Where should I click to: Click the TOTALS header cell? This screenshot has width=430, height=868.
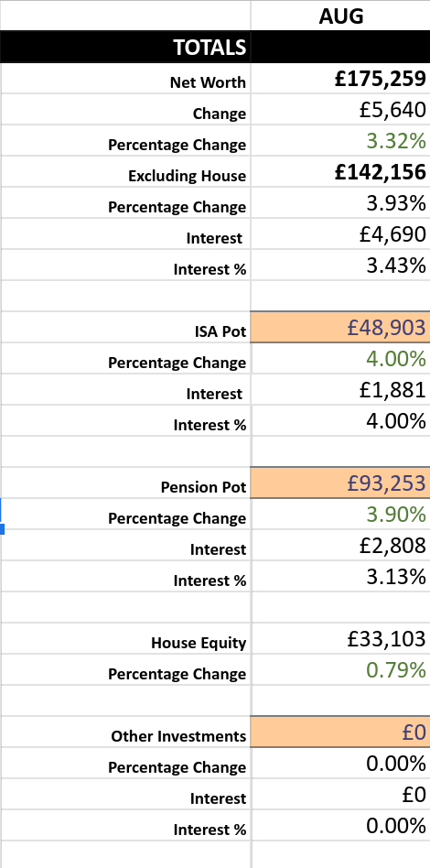pos(125,47)
